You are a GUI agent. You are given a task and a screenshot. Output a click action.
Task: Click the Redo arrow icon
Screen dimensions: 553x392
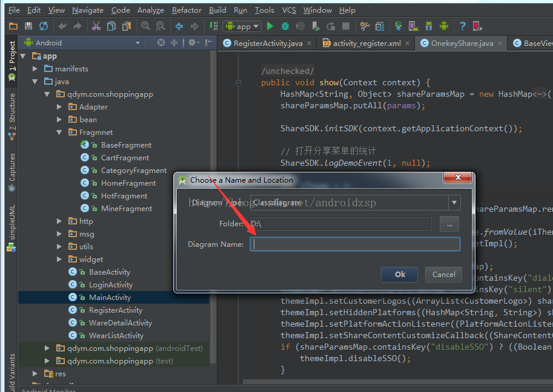[77, 26]
